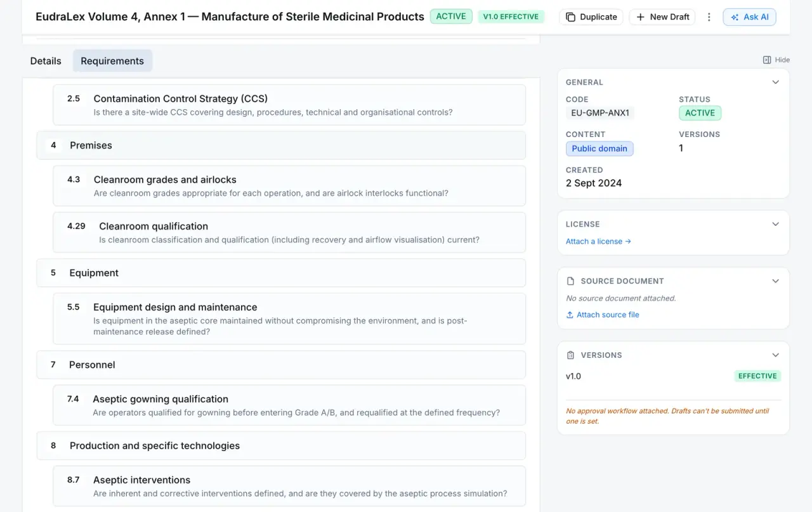Open requirement 4.29 Cleanroom qualification
This screenshot has height=512, width=812.
pyautogui.click(x=289, y=232)
